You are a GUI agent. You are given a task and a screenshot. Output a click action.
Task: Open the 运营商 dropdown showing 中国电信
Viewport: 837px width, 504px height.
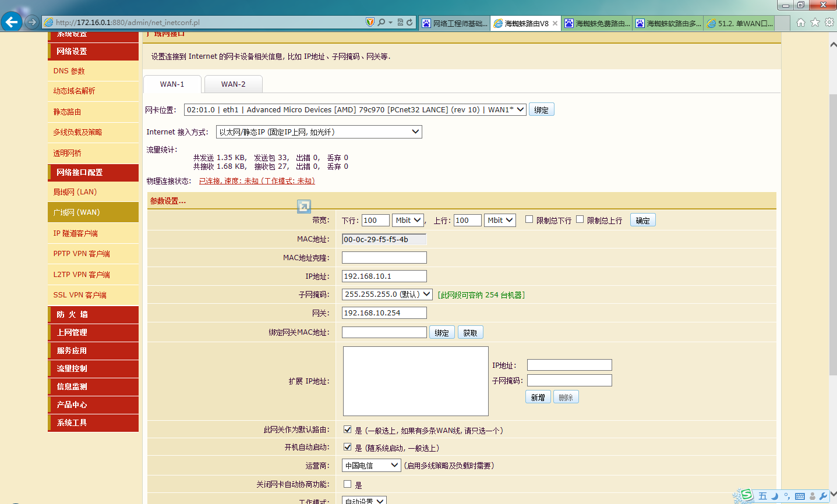coord(372,465)
